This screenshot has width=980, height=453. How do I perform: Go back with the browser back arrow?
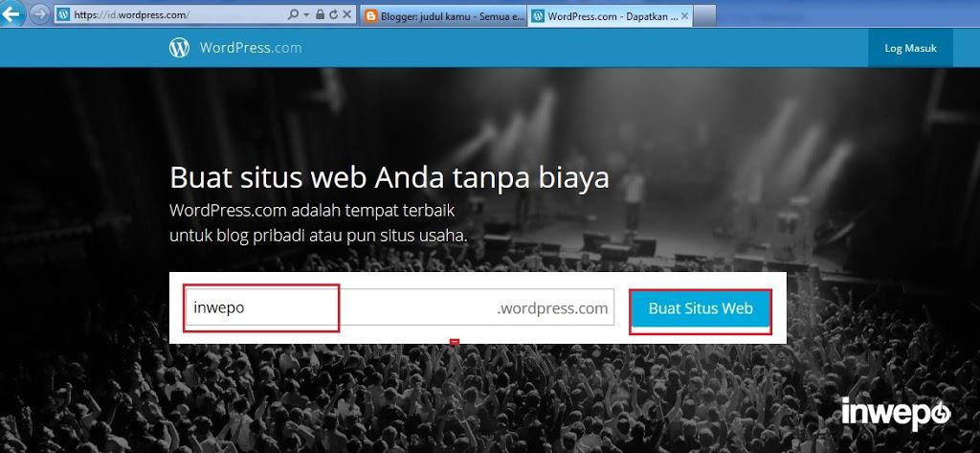pyautogui.click(x=11, y=12)
